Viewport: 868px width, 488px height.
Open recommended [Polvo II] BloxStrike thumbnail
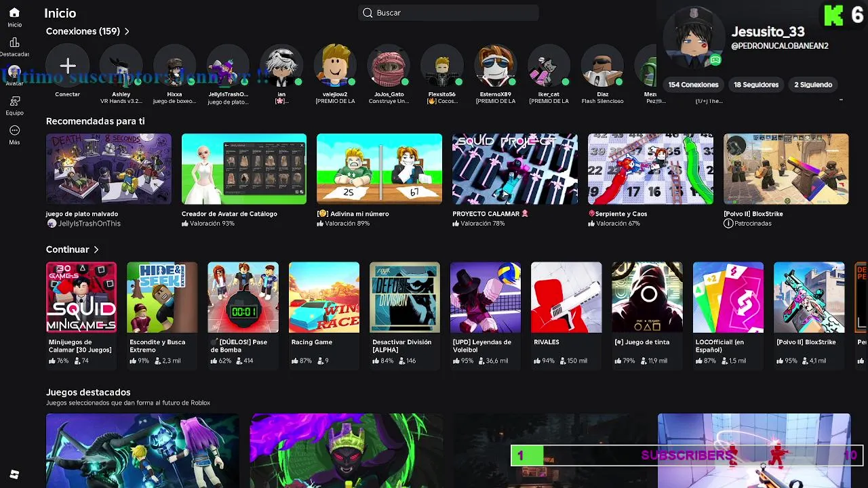pos(786,169)
